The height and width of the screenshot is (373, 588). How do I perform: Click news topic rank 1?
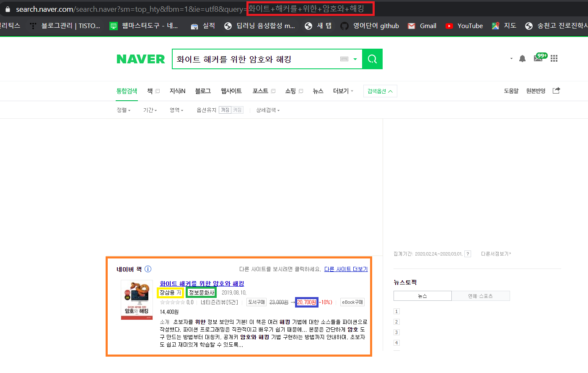[396, 311]
